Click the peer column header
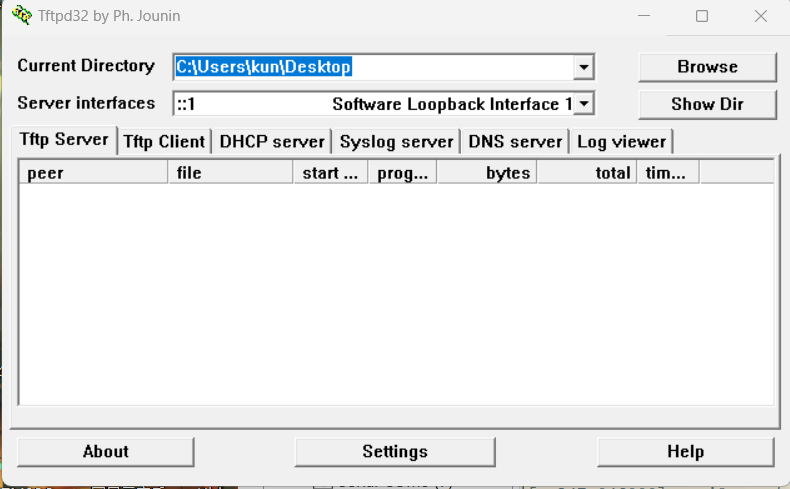Viewport: 790px width, 489px height. point(94,173)
